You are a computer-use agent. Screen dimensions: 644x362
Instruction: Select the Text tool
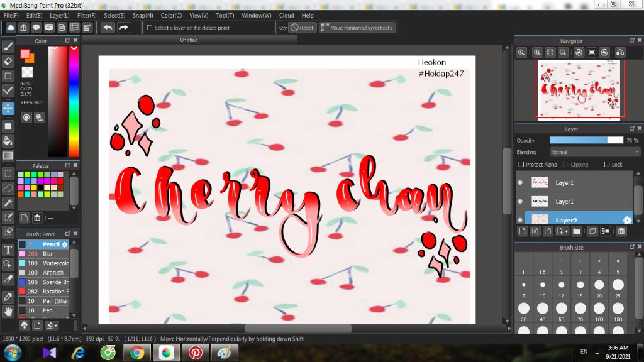pos(8,250)
